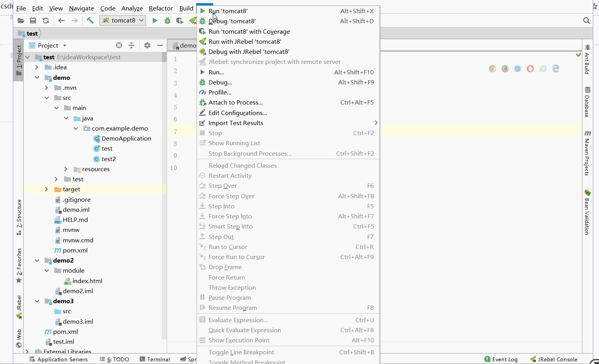Switch to the 2: Favorites side tab
The image size is (599, 364).
click(x=19, y=266)
